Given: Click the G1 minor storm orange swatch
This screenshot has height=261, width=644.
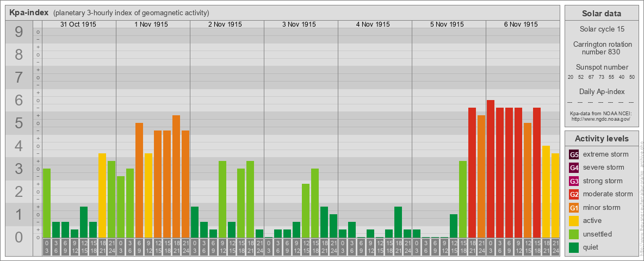Looking at the screenshot, I should pyautogui.click(x=574, y=207).
